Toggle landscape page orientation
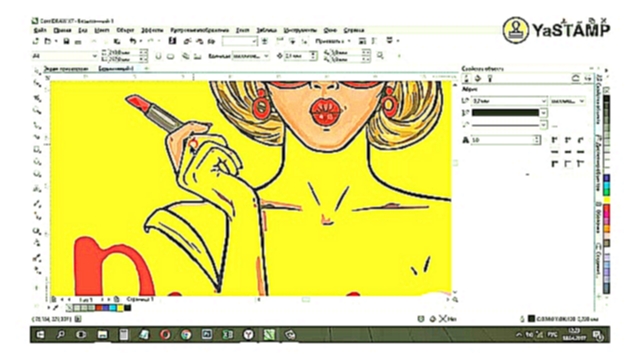640x360 pixels. (x=170, y=56)
